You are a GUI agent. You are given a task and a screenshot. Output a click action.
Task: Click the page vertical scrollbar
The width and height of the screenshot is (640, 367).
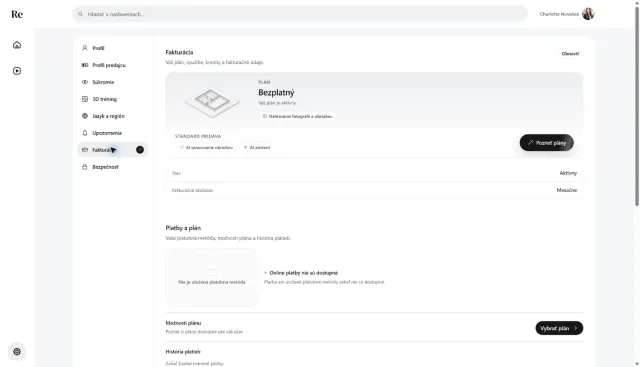click(x=637, y=106)
